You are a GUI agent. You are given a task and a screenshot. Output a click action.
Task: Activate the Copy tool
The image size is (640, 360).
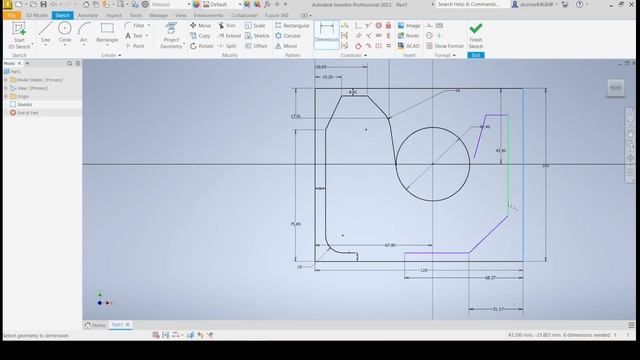click(200, 36)
